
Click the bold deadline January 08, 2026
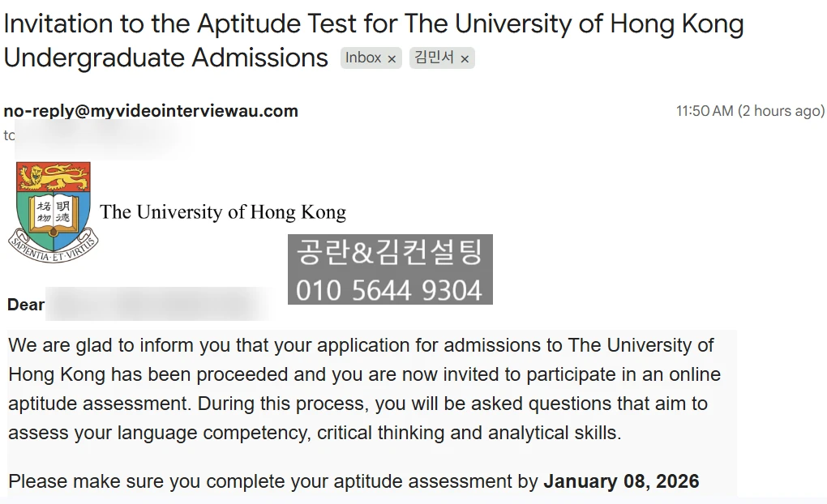621,481
